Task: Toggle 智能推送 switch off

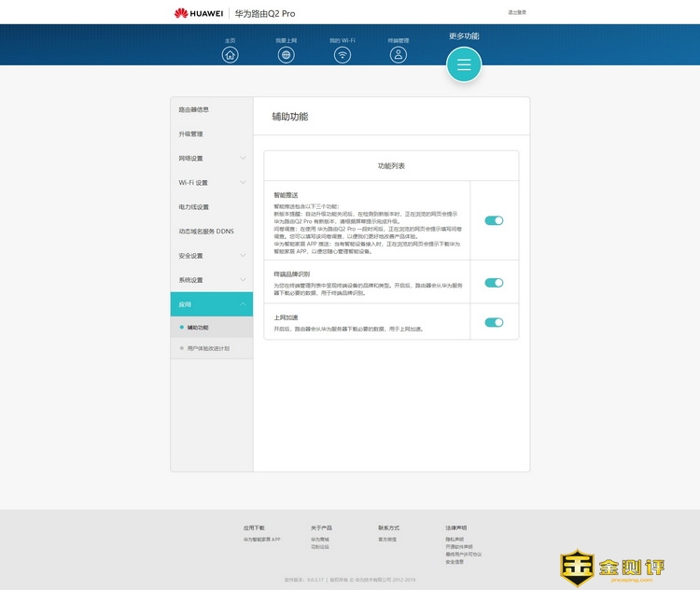Action: (x=494, y=220)
